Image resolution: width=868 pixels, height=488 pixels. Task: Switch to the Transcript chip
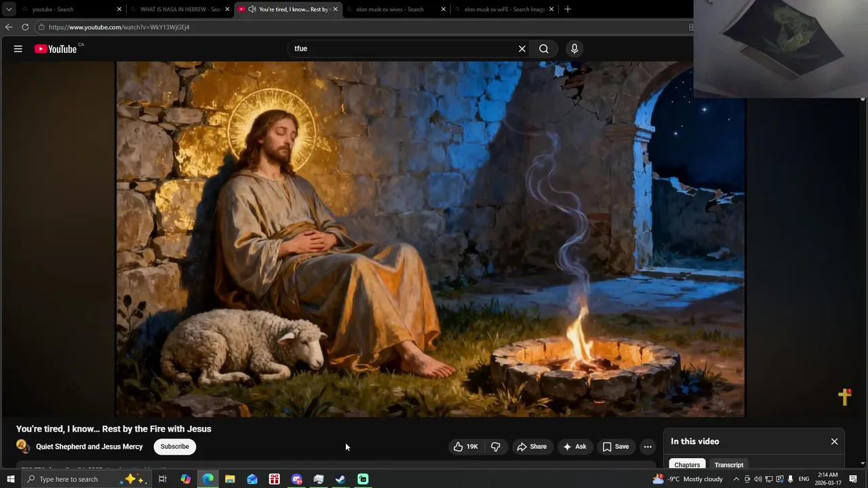(729, 465)
